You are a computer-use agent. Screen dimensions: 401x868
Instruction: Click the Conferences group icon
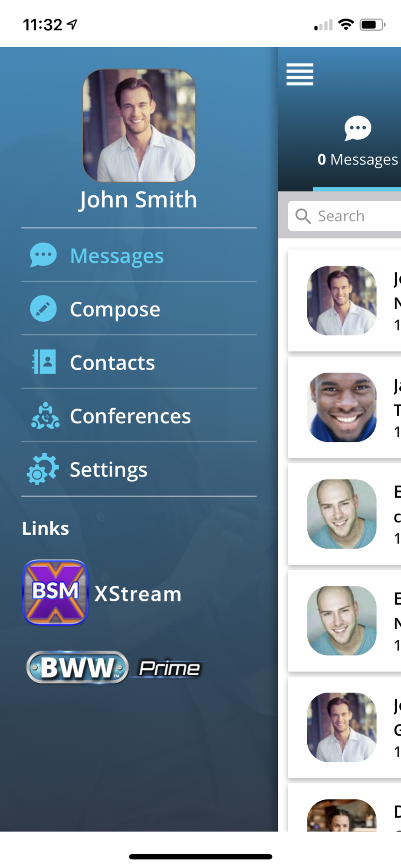pyautogui.click(x=45, y=416)
